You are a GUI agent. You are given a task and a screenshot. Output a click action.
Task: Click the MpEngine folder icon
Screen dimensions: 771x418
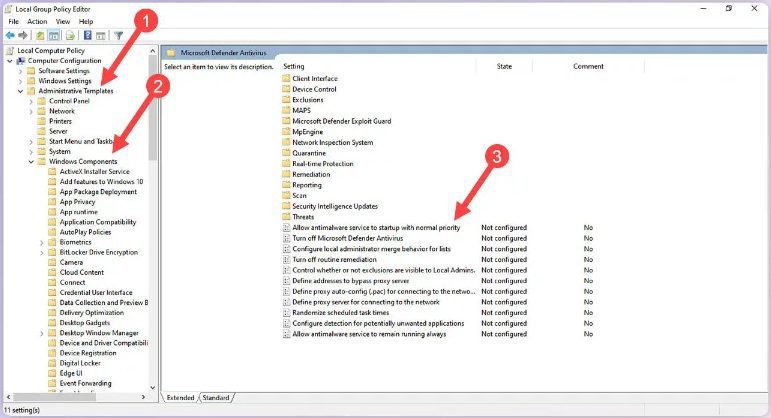287,132
